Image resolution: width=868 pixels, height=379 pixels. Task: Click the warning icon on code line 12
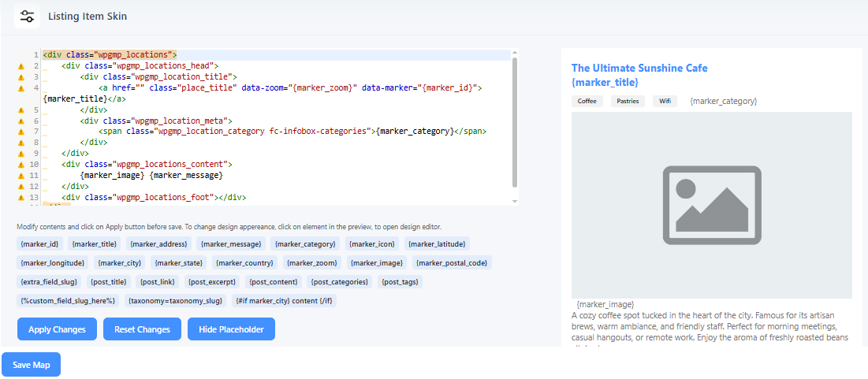pyautogui.click(x=21, y=187)
